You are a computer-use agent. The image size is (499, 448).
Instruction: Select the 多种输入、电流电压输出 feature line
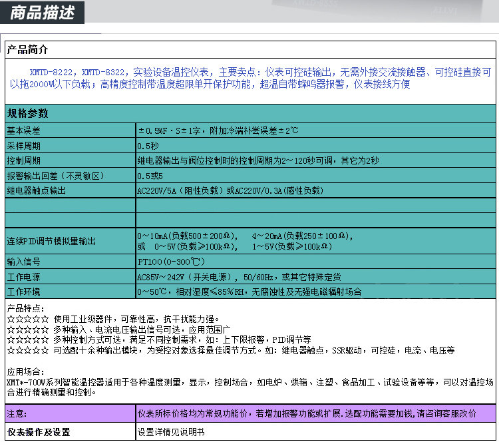(142, 330)
